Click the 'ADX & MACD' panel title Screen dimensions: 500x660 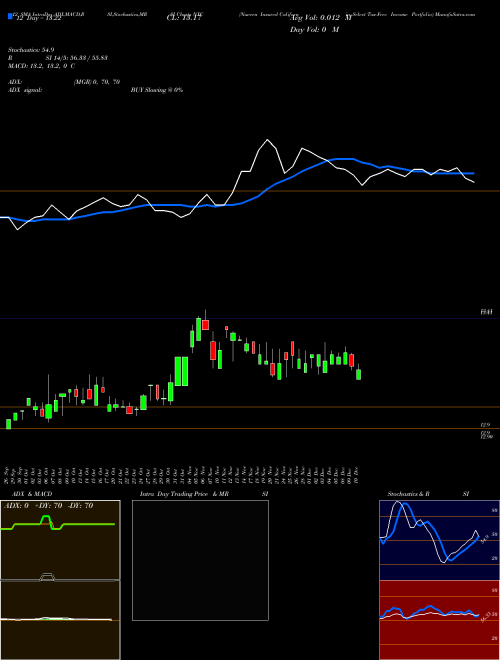(32, 494)
